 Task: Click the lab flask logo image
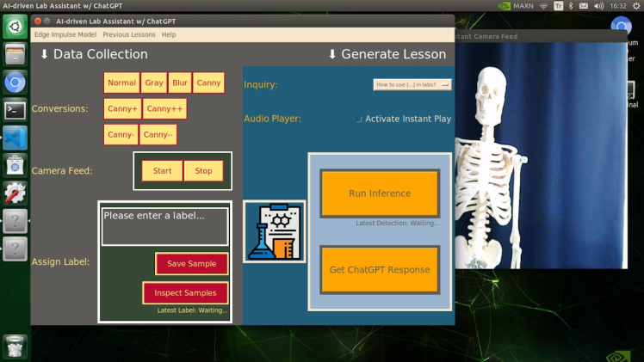(275, 231)
